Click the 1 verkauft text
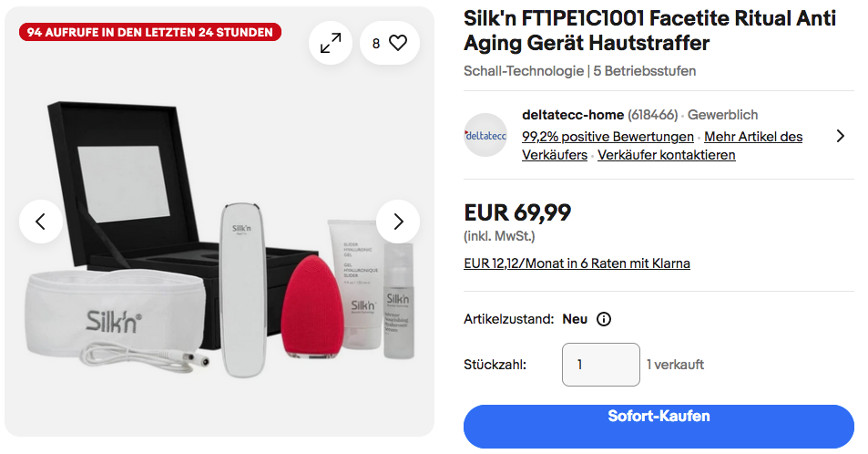The image size is (868, 454). click(x=675, y=365)
